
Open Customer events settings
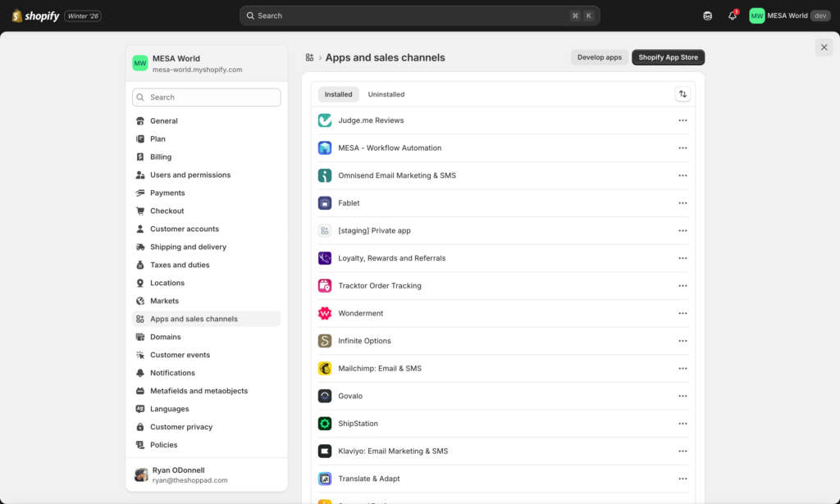pos(206,355)
